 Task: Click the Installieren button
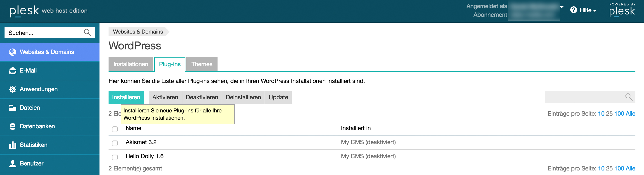126,97
